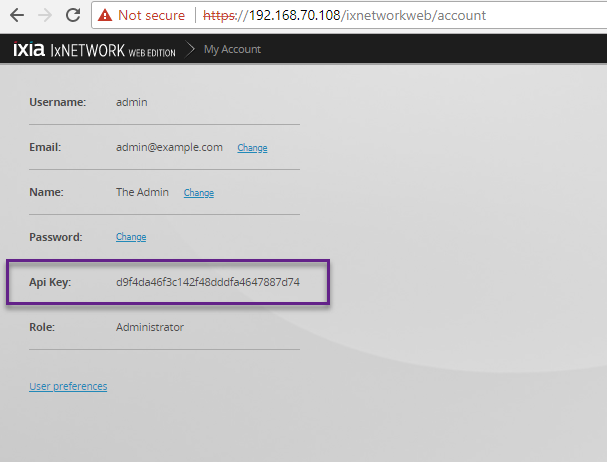Click the Api Key value string
Viewport: 607px width, 462px height.
208,282
